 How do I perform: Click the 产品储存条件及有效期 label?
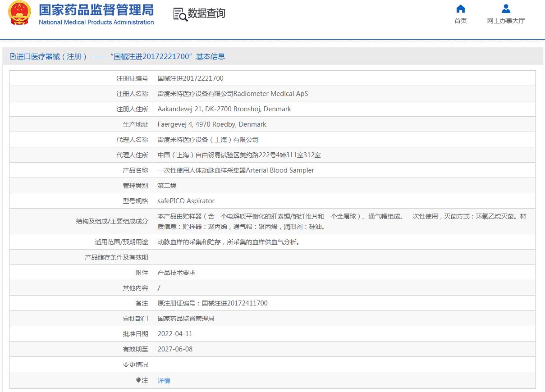(x=116, y=257)
